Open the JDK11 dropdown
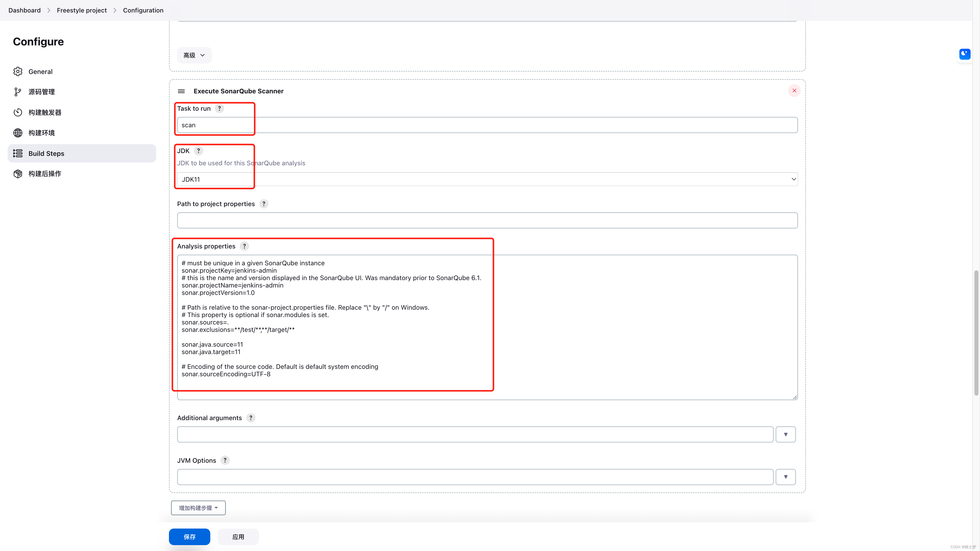980x551 pixels. pos(487,179)
